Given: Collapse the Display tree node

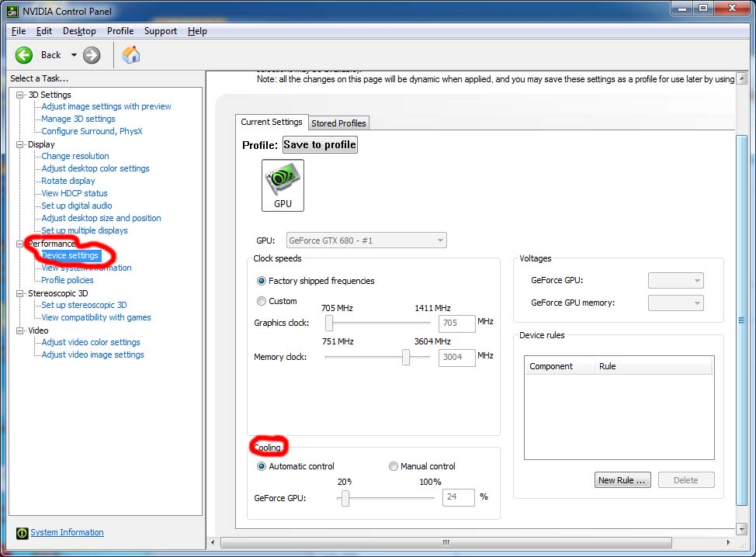Looking at the screenshot, I should [19, 144].
